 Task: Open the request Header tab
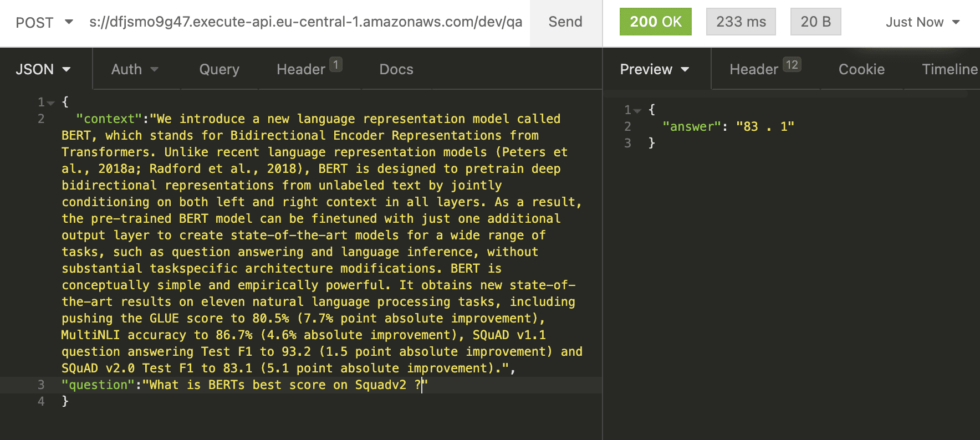coord(309,69)
